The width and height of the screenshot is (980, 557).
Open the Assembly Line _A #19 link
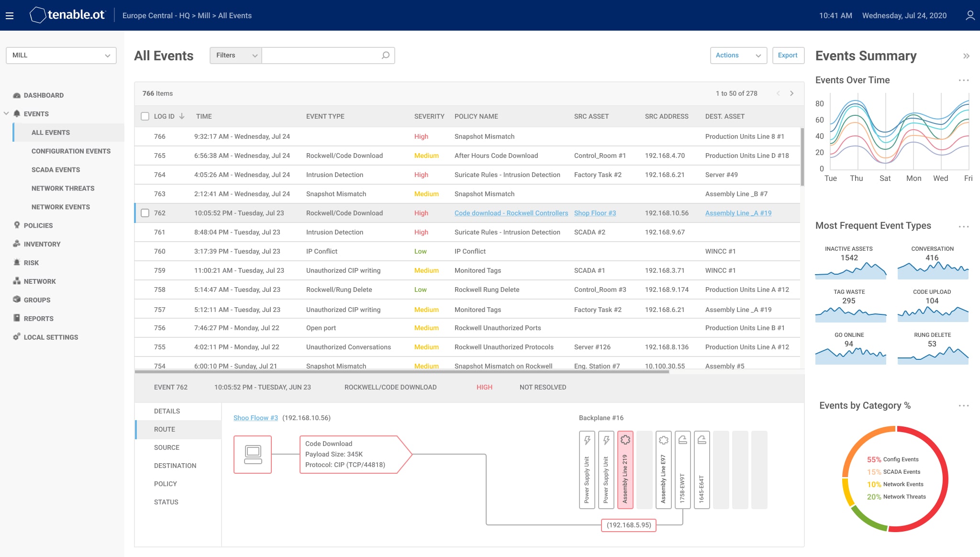pos(738,213)
